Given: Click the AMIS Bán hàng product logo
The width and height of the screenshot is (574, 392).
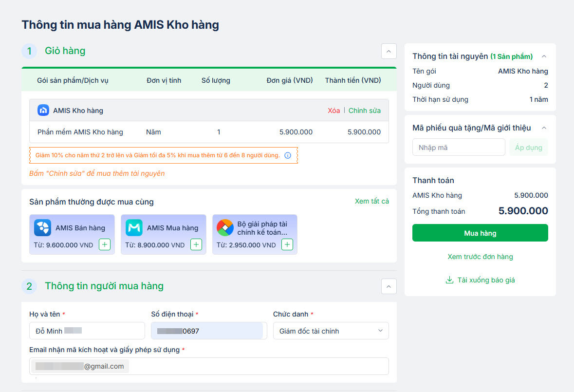Looking at the screenshot, I should [43, 228].
